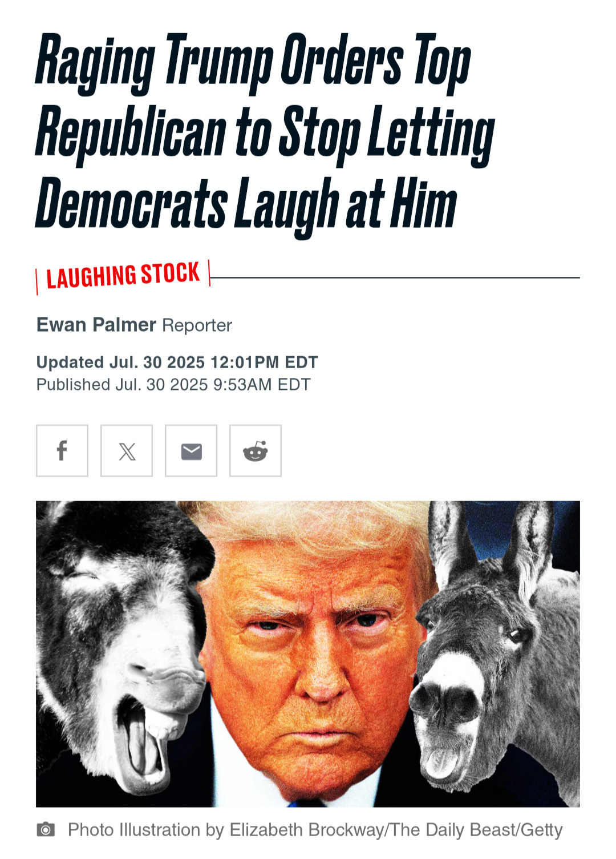Open author Ewan Palmer's profile
The height and width of the screenshot is (859, 616).
[96, 325]
